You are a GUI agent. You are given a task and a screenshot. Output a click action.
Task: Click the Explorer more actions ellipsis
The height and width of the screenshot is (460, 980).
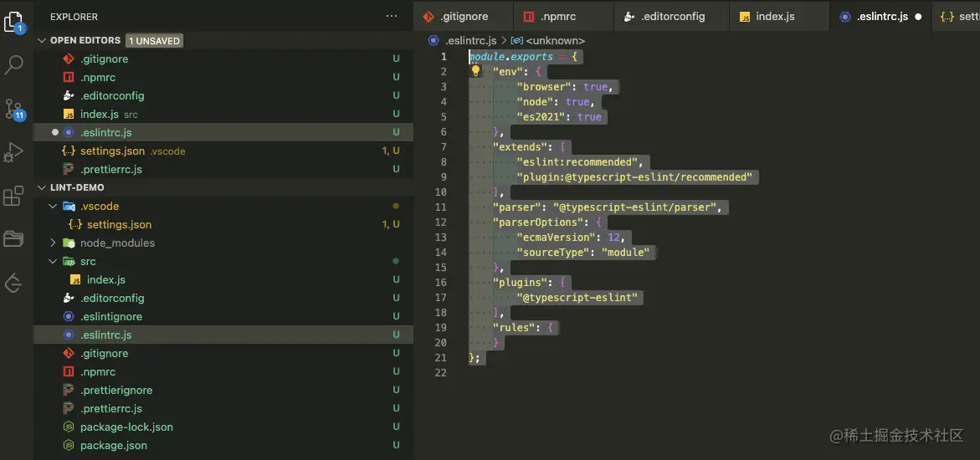coord(392,17)
